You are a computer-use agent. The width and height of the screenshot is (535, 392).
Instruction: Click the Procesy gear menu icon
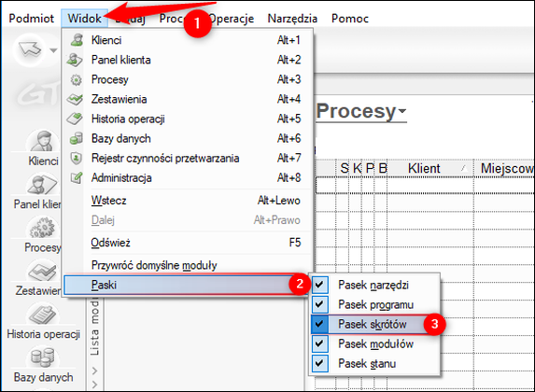coord(76,80)
